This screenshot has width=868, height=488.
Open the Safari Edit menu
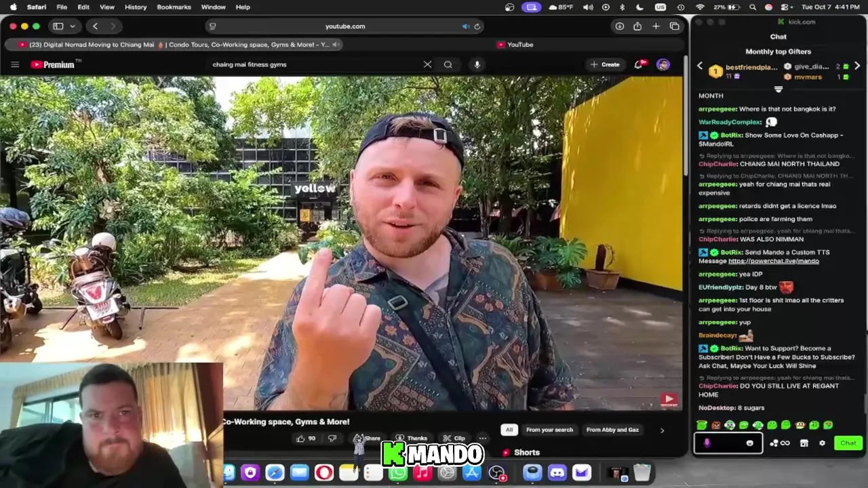(x=83, y=7)
